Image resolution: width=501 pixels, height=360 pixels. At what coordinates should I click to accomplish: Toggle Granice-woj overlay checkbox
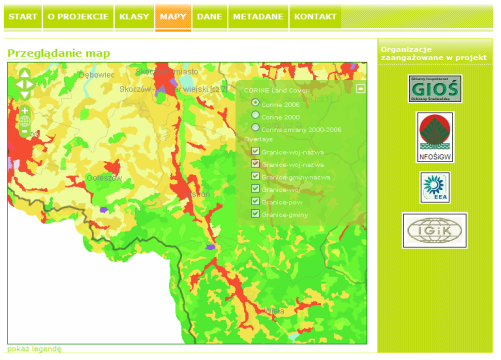point(255,189)
